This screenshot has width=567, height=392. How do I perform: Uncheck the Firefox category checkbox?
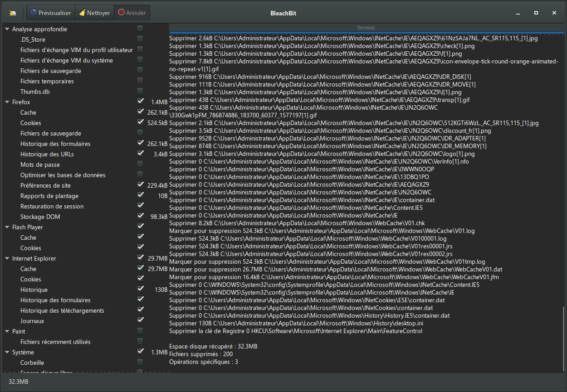(140, 102)
